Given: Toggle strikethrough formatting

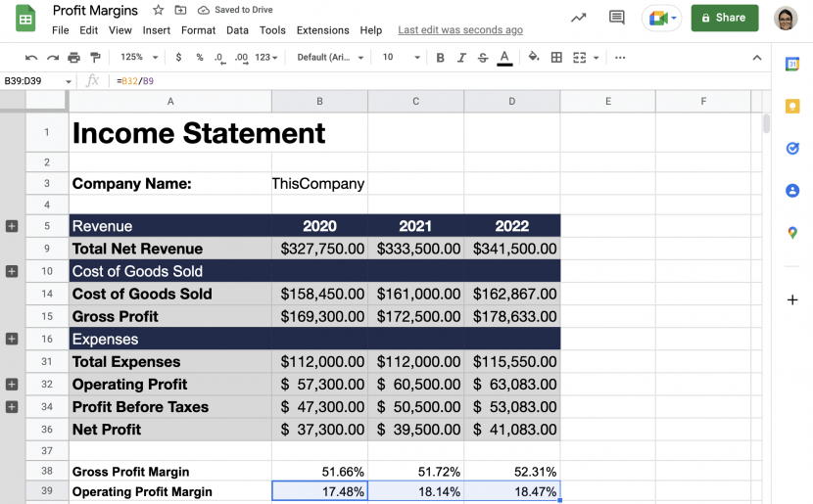Looking at the screenshot, I should point(483,58).
